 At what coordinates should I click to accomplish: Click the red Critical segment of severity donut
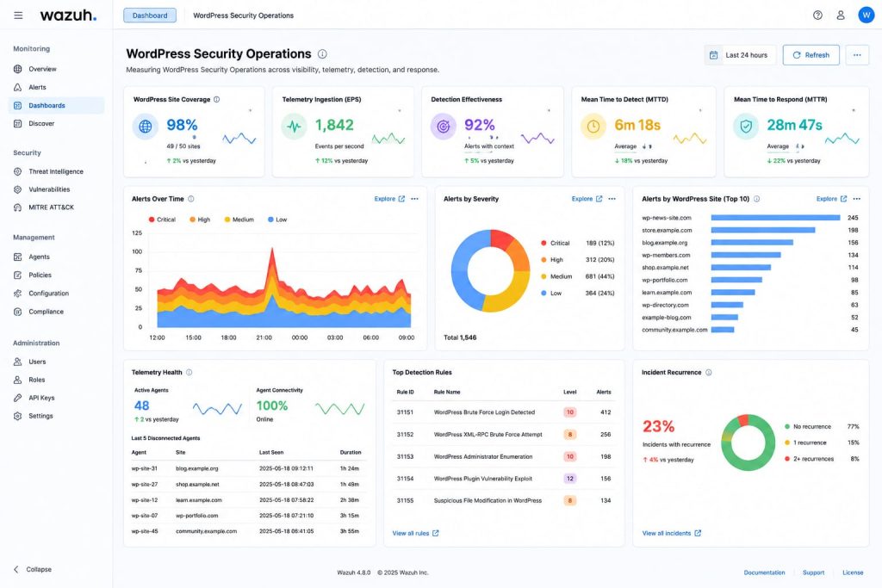(500, 238)
